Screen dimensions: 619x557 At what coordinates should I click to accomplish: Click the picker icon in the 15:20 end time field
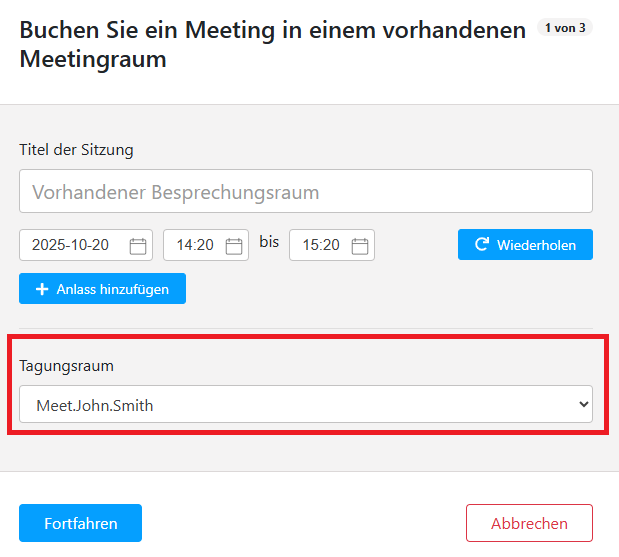[x=360, y=245]
